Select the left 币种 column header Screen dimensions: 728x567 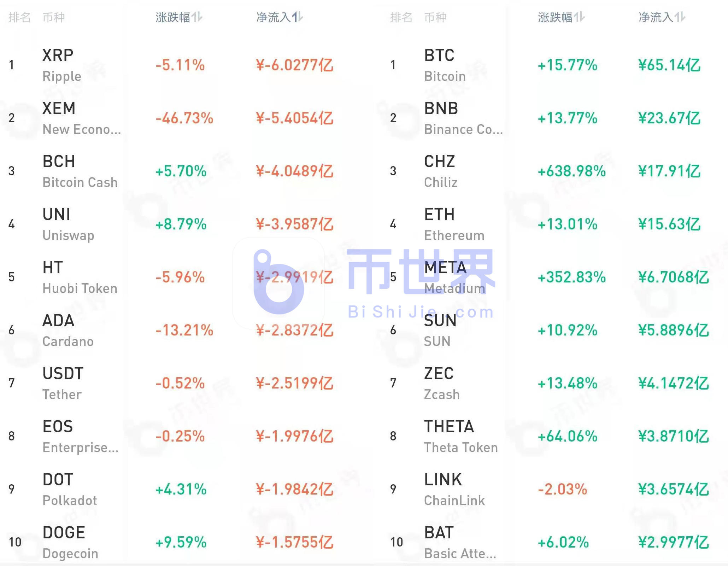(54, 17)
